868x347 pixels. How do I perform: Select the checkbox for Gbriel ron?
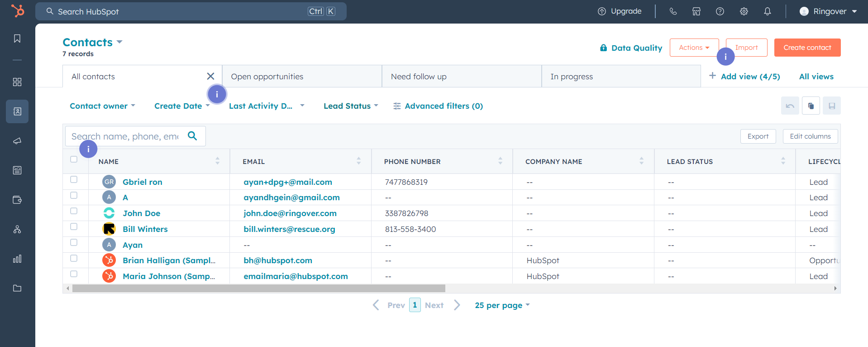point(74,179)
